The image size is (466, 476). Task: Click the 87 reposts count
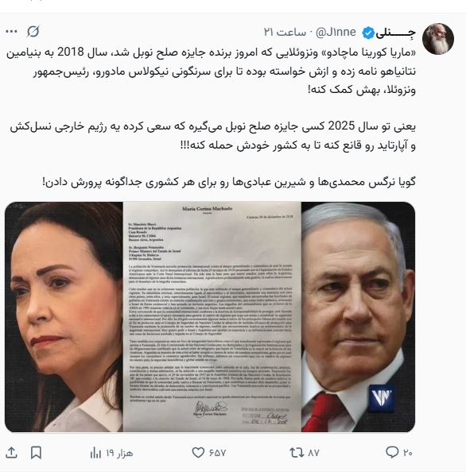(x=313, y=453)
